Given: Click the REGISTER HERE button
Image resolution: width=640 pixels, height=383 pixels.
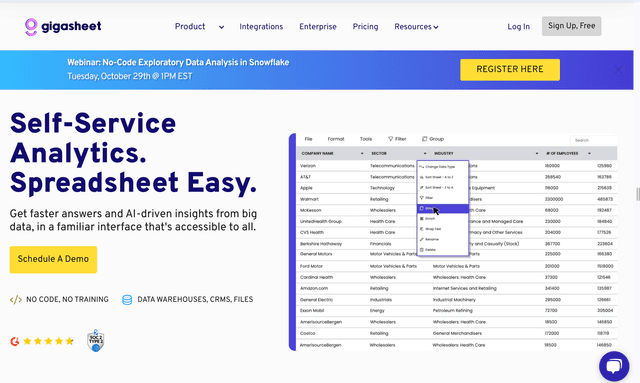Looking at the screenshot, I should click(x=510, y=69).
